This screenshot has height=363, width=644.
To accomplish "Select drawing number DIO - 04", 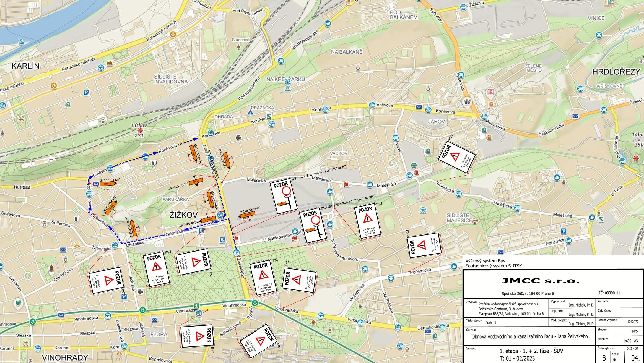I will click(x=632, y=348).
